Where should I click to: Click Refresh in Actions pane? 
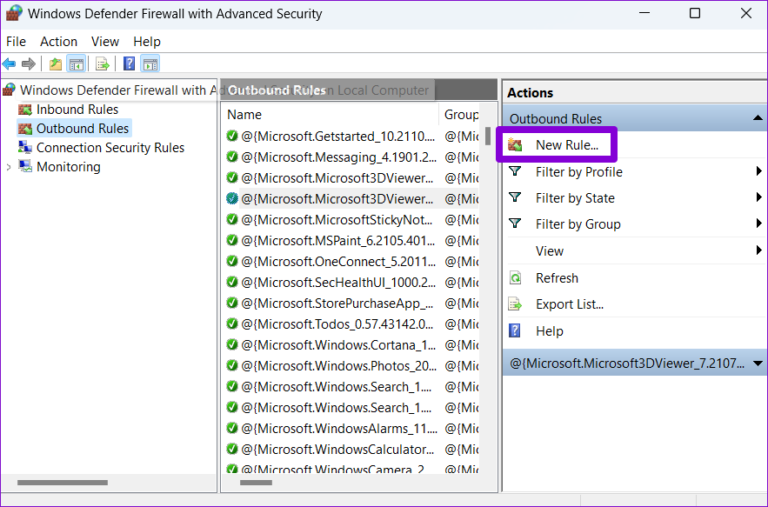point(557,278)
